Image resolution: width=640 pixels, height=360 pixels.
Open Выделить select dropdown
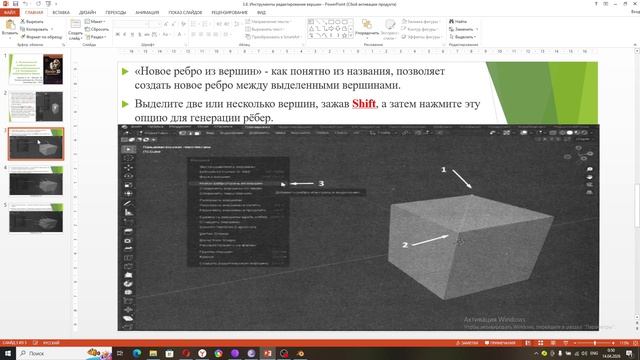(463, 37)
